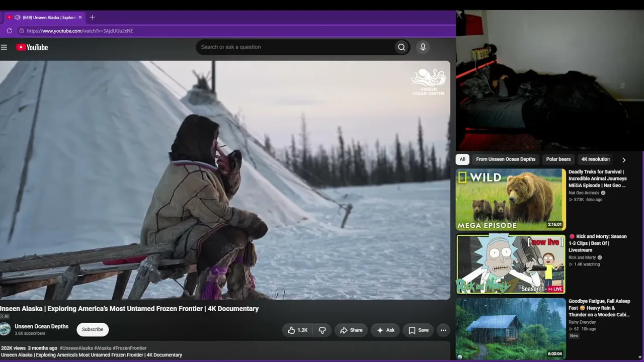Start voice search with the microphone icon
644x362 pixels.
click(x=423, y=47)
